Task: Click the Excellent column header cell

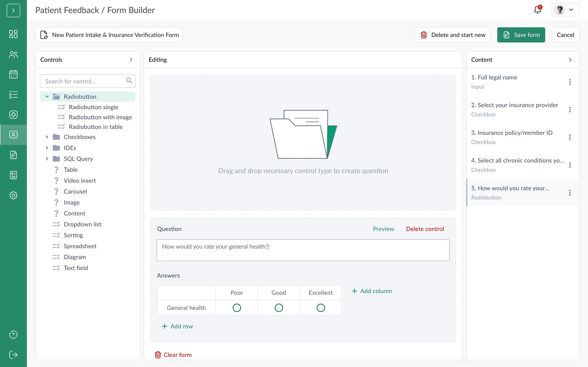Action: pyautogui.click(x=321, y=293)
